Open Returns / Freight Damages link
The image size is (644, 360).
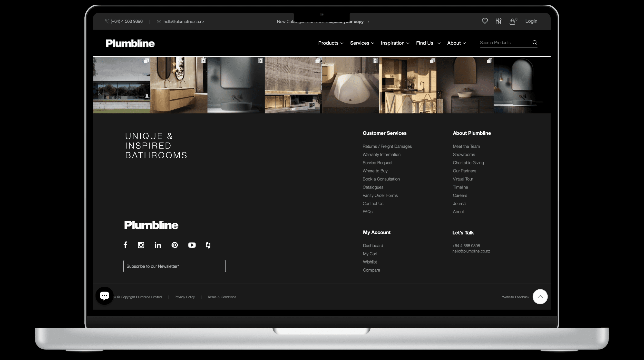(x=387, y=146)
